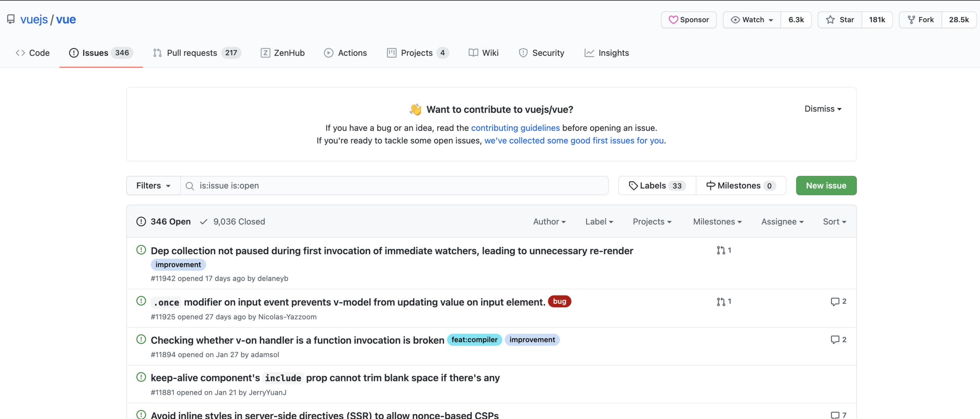Open author Nicolas-Yazzoom's issues
Viewport: 980px width, 419px height.
point(287,317)
